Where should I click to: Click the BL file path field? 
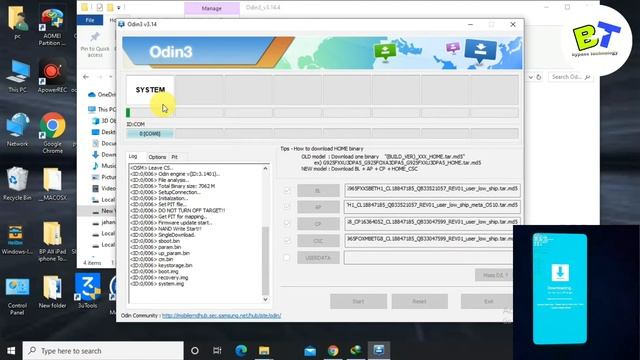[432, 190]
